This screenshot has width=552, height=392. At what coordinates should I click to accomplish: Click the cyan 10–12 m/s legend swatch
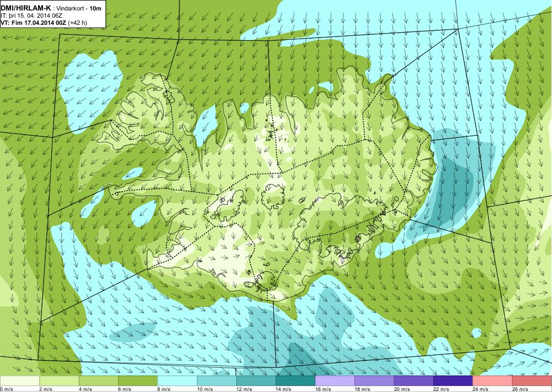(217, 381)
